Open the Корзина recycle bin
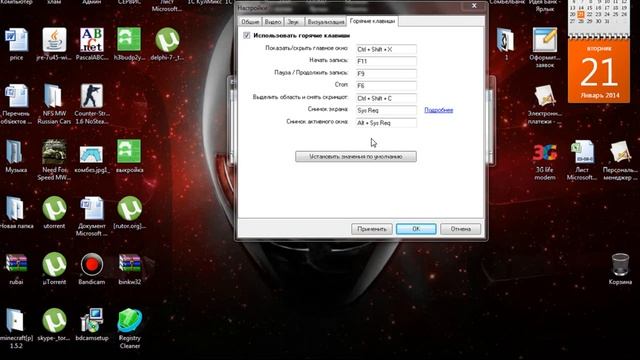 620,264
